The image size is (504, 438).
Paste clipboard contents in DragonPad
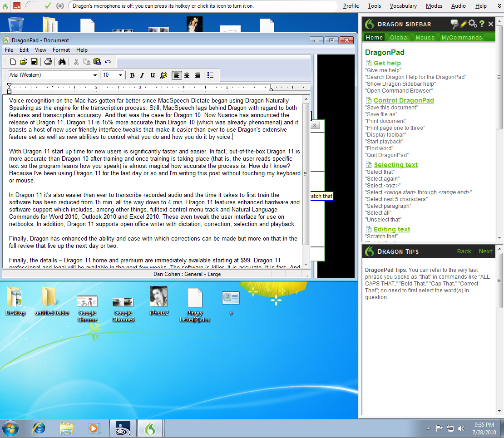pyautogui.click(x=97, y=62)
